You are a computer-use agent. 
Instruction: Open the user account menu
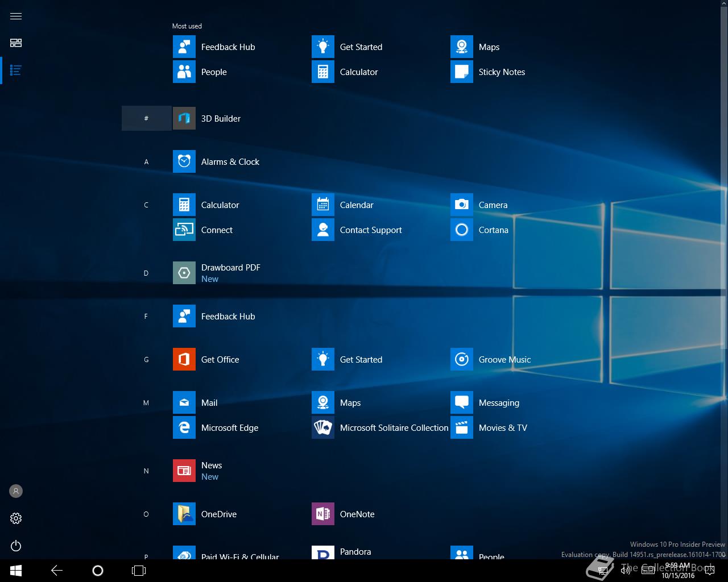coord(16,491)
